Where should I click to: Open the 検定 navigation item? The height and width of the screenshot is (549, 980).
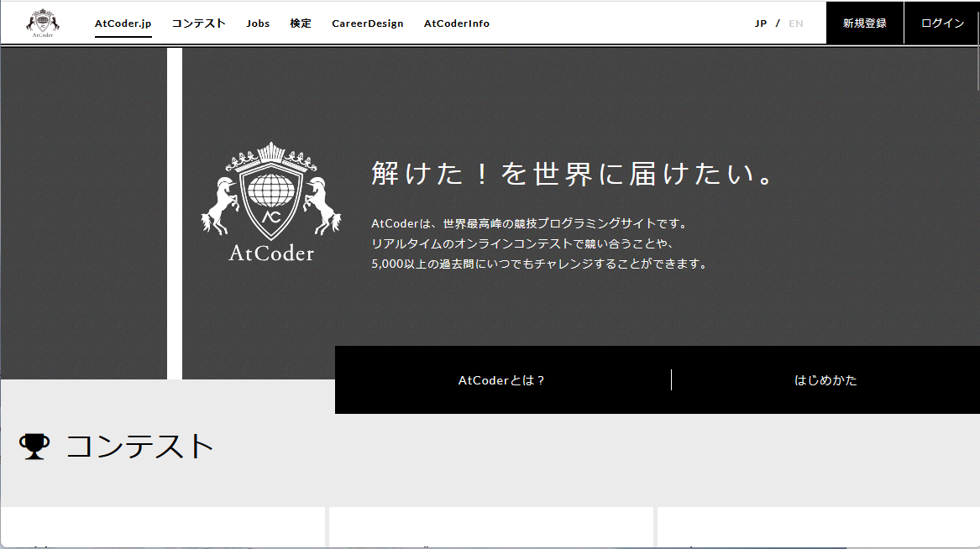(301, 24)
